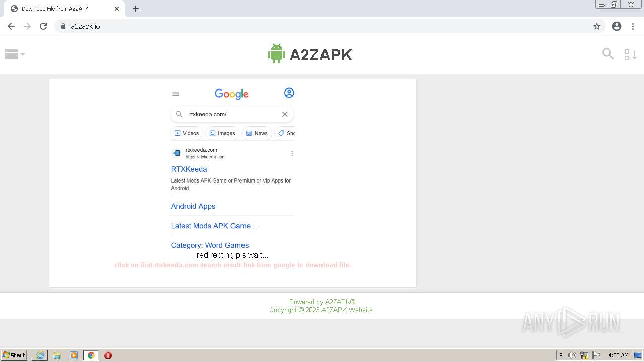Open the Chrome profile avatar icon
Image resolution: width=644 pixels, height=362 pixels.
tap(617, 26)
